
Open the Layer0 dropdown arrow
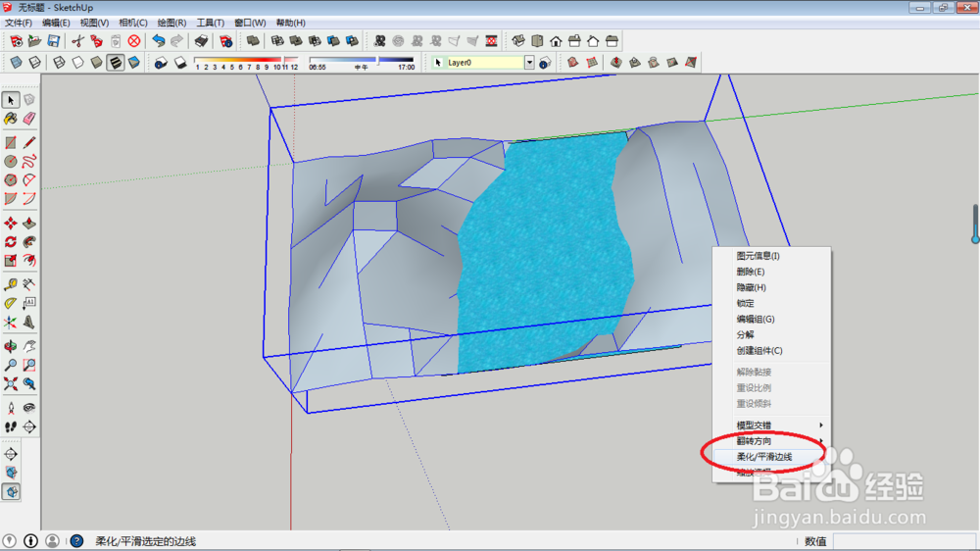click(x=529, y=63)
